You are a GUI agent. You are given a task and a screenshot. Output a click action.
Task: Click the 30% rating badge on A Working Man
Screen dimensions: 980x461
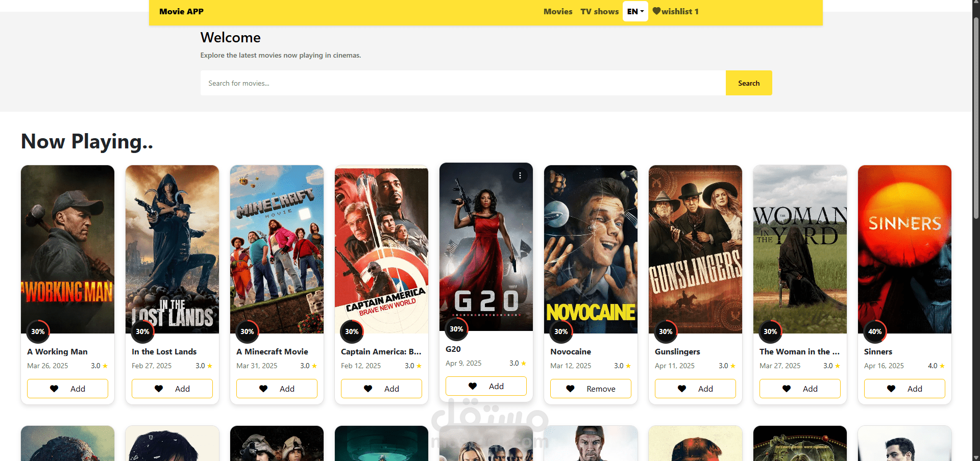coord(38,331)
